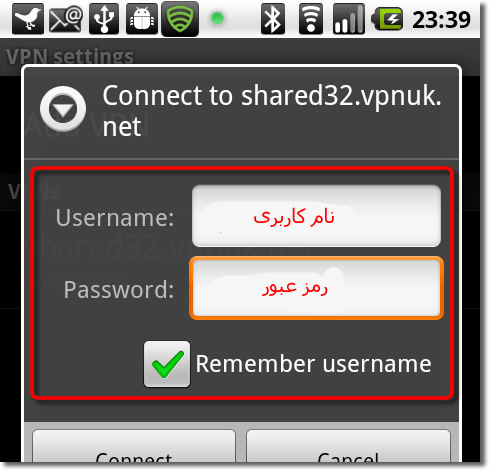Open the email notification icon
This screenshot has height=470, width=489.
click(66, 20)
